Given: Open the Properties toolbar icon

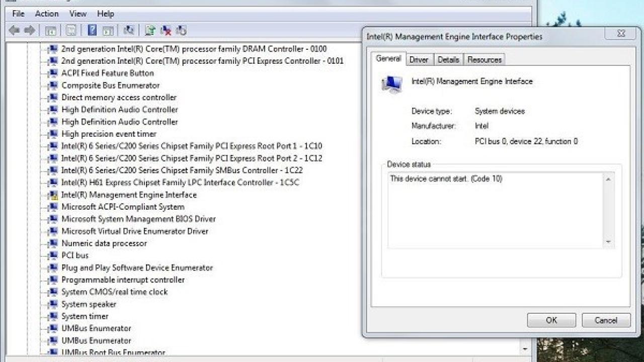Looking at the screenshot, I should tap(71, 31).
